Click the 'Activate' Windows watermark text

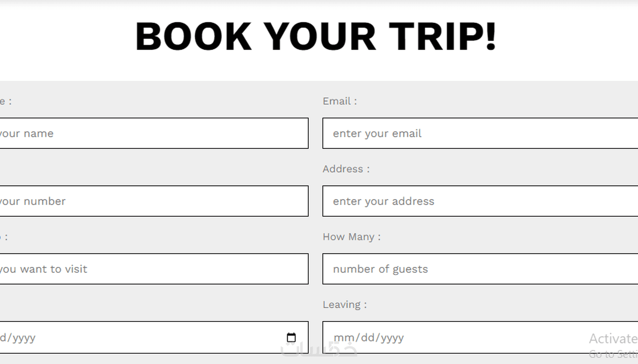[x=613, y=338]
